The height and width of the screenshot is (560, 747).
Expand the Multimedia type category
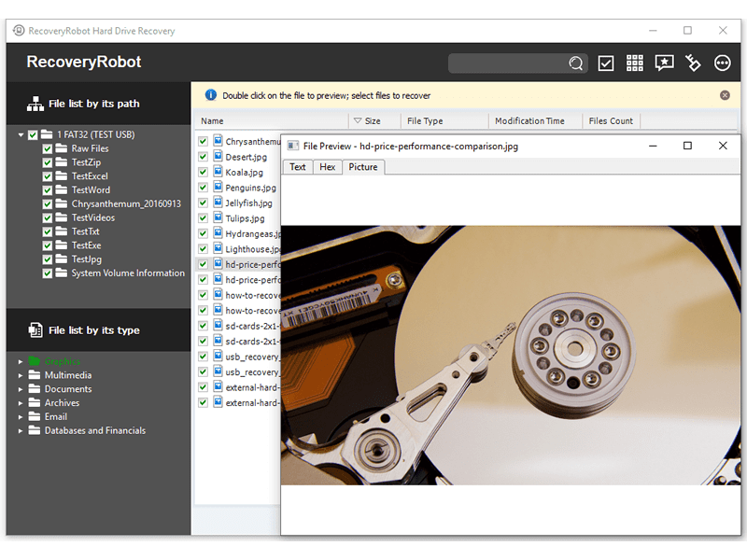pos(21,375)
